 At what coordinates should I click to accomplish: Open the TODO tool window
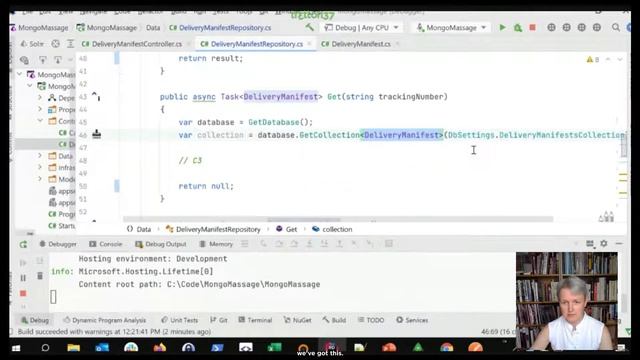[x=371, y=320]
